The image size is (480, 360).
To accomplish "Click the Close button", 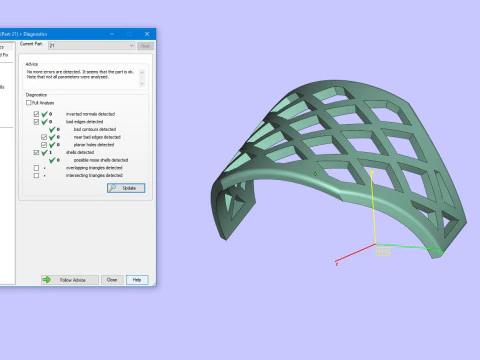I will [112, 280].
